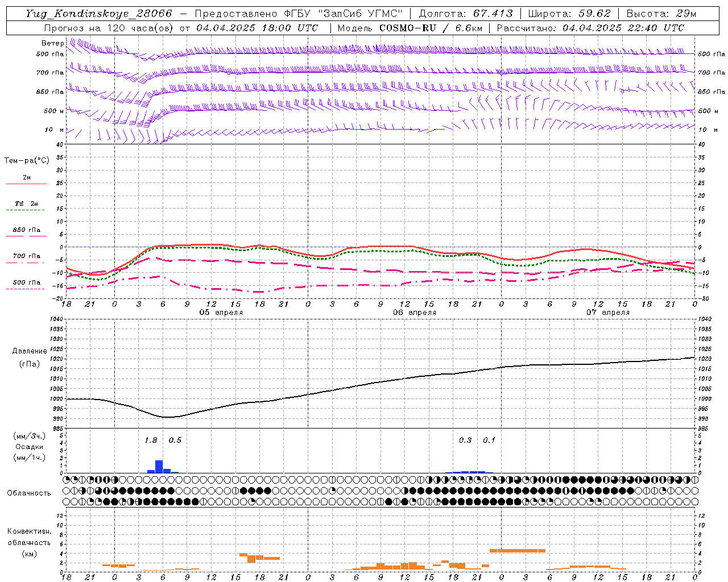The image size is (728, 582).
Task: Click the 1.8 precipitation amount label
Action: point(151,440)
